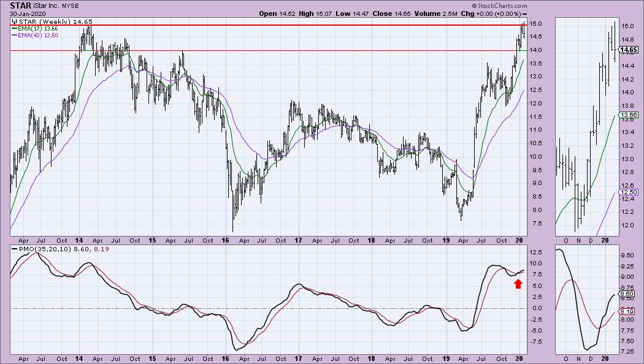
Task: Click the purple EMA(43) line swatch in legend
Action: click(14, 36)
